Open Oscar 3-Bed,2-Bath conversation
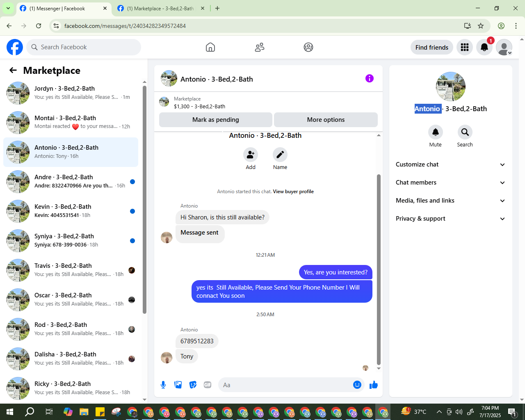Image resolution: width=525 pixels, height=420 pixels. point(71,300)
